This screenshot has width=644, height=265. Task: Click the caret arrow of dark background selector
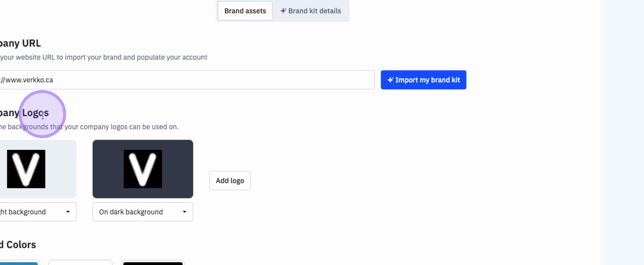click(185, 212)
